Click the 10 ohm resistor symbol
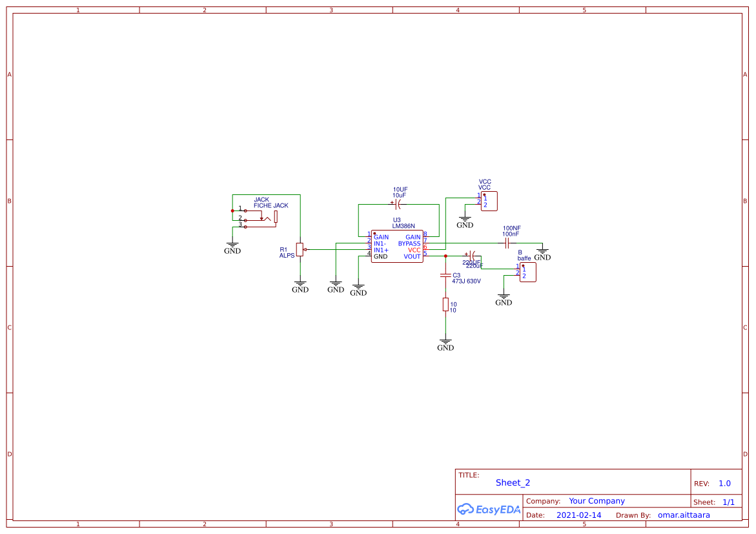The height and width of the screenshot is (534, 756). (x=445, y=303)
